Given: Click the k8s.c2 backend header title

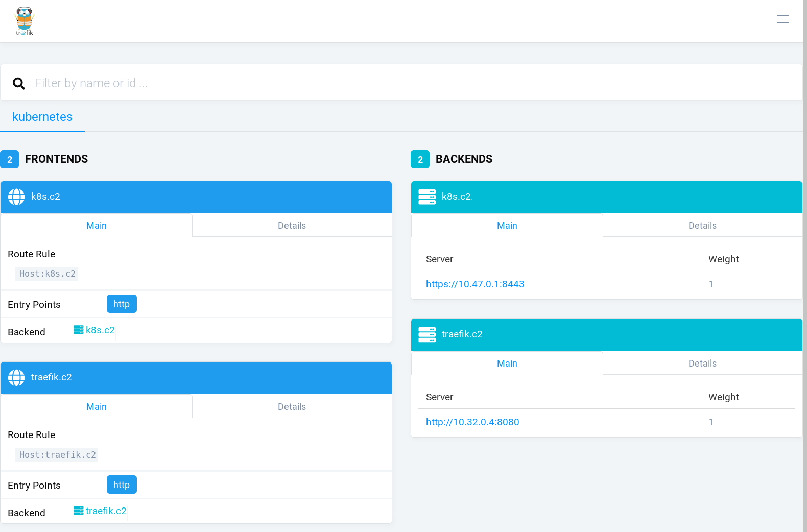Looking at the screenshot, I should pos(456,197).
